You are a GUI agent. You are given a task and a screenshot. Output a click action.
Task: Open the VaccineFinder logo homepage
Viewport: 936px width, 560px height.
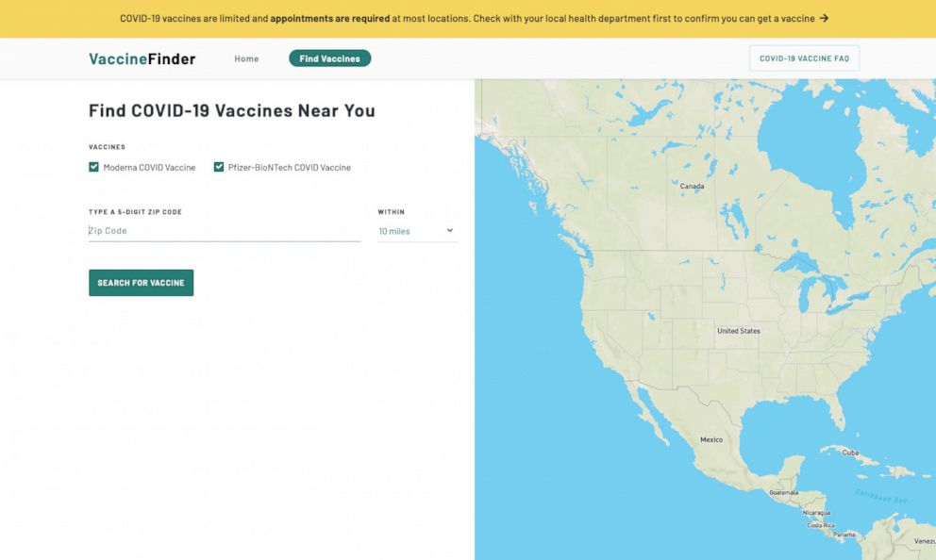(142, 58)
